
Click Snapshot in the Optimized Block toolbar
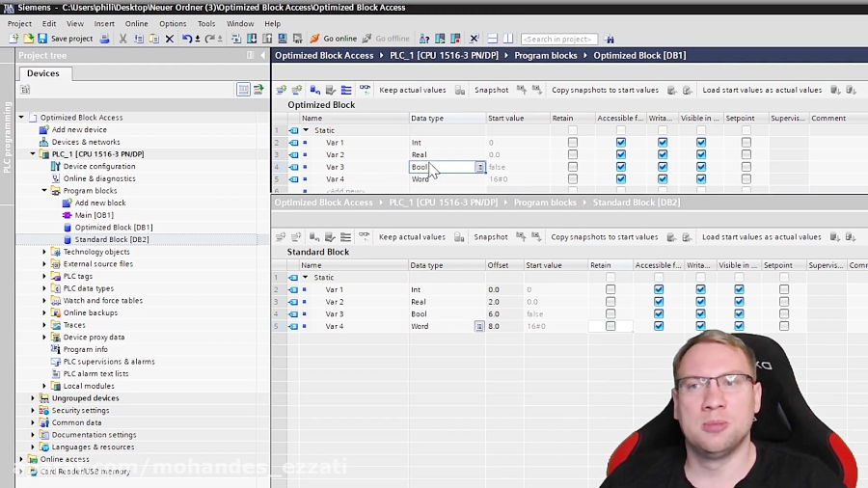coord(491,90)
